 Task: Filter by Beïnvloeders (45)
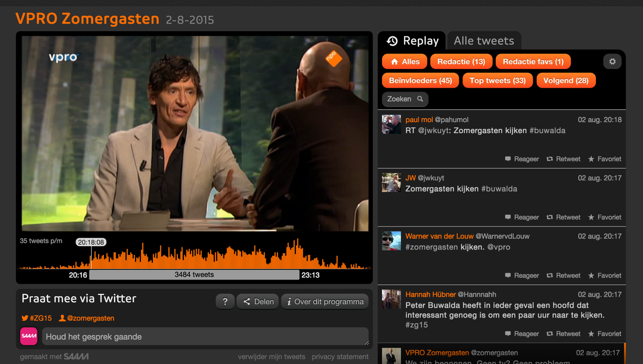(421, 81)
